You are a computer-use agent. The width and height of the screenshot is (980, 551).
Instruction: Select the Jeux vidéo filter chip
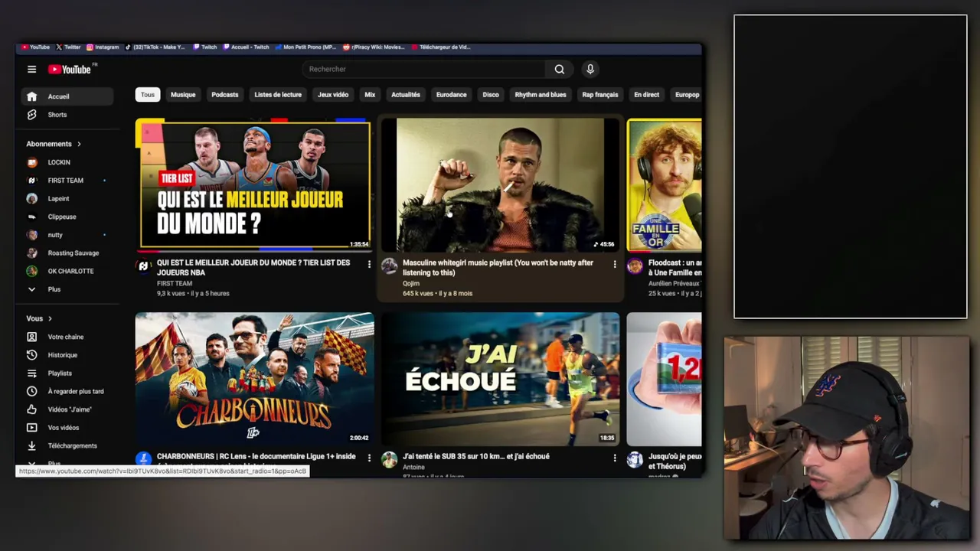point(333,95)
